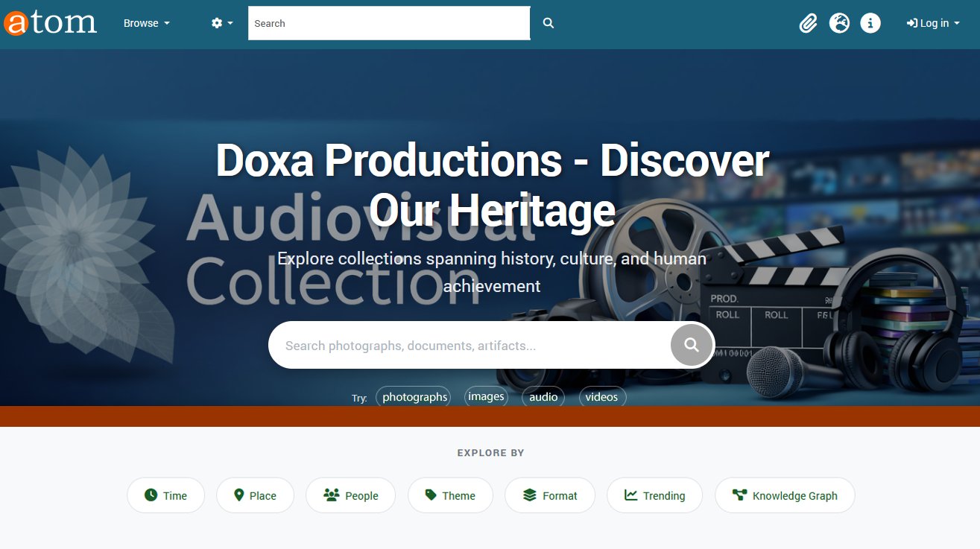Explore by Format
980x549 pixels.
550,495
